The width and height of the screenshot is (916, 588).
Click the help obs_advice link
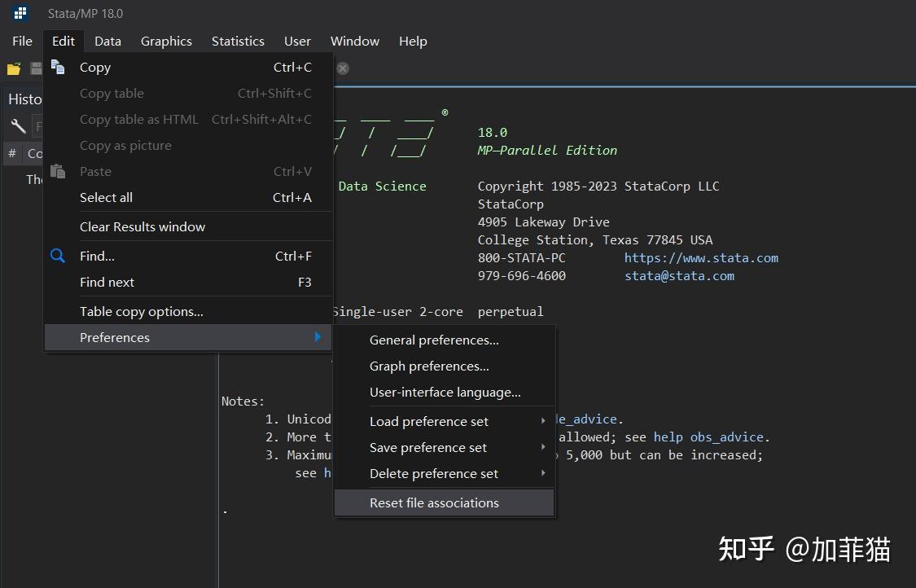point(708,437)
